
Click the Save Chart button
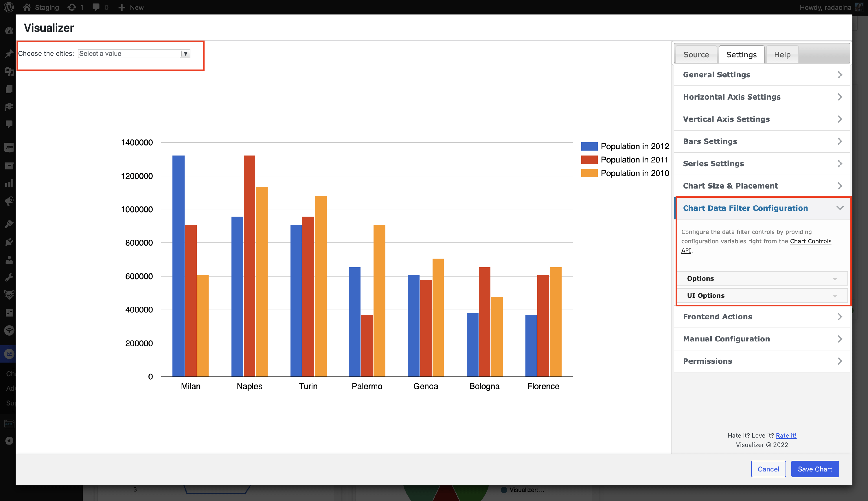click(814, 469)
